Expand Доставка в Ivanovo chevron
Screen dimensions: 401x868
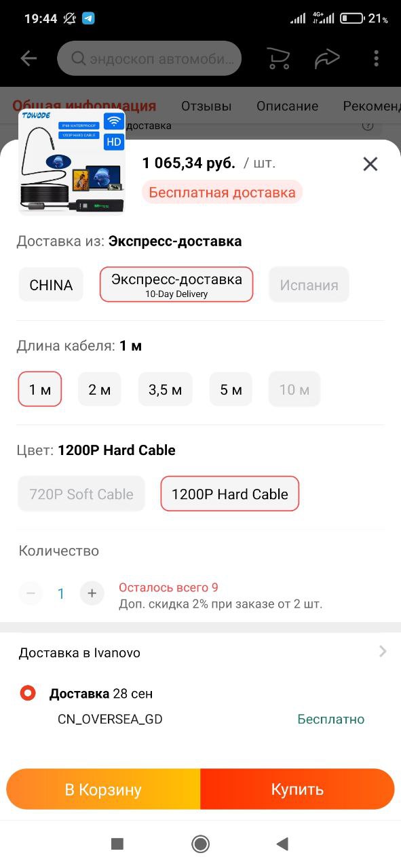pyautogui.click(x=383, y=652)
